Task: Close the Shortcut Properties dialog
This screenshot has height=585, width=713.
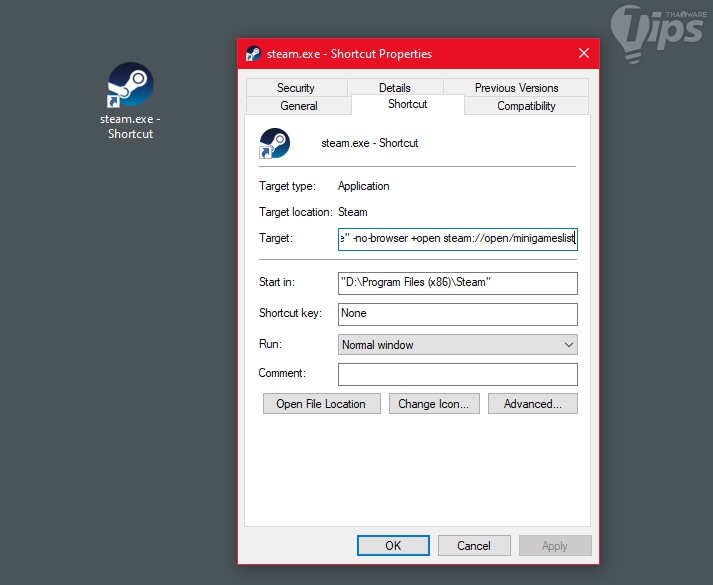Action: 584,53
